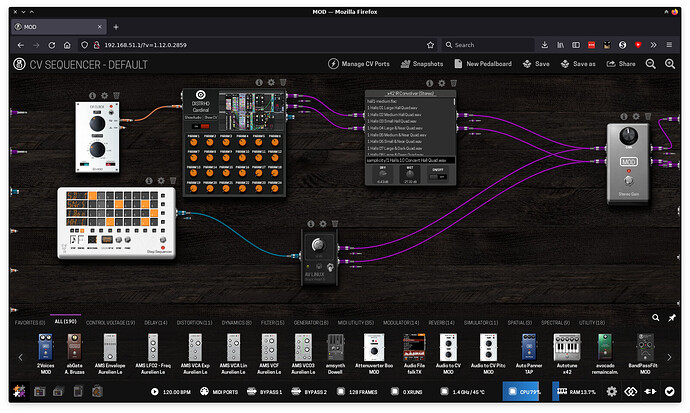Image resolution: width=690 pixels, height=413 pixels.
Task: Delete Stereo Gain pedal via trash icon
Action: pyautogui.click(x=648, y=117)
